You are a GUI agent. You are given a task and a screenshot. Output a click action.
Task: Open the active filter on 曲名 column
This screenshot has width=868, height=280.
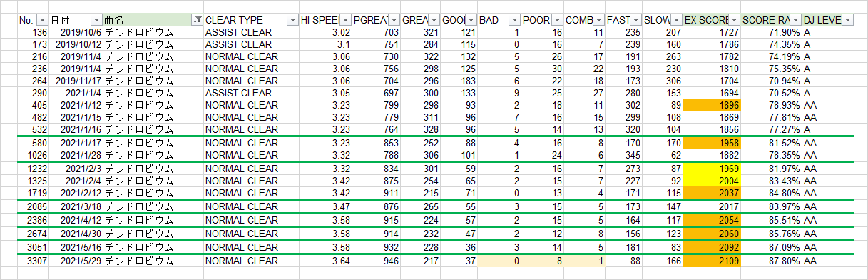[x=198, y=20]
